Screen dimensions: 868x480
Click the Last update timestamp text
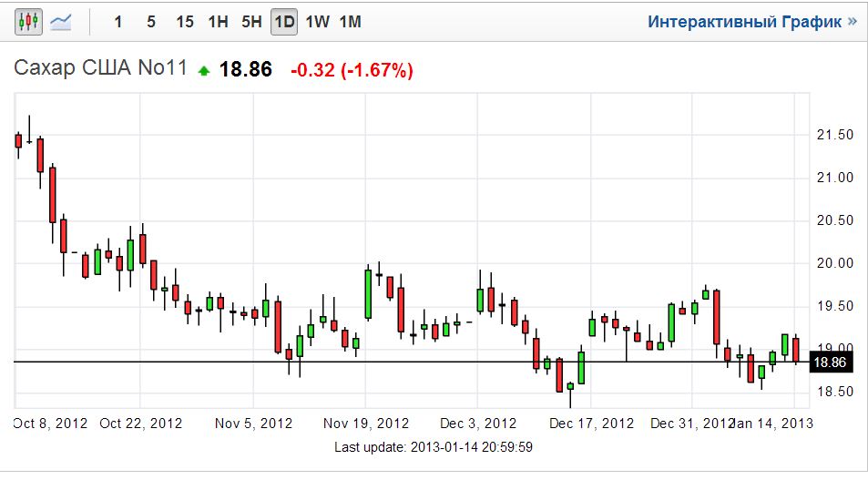[434, 447]
